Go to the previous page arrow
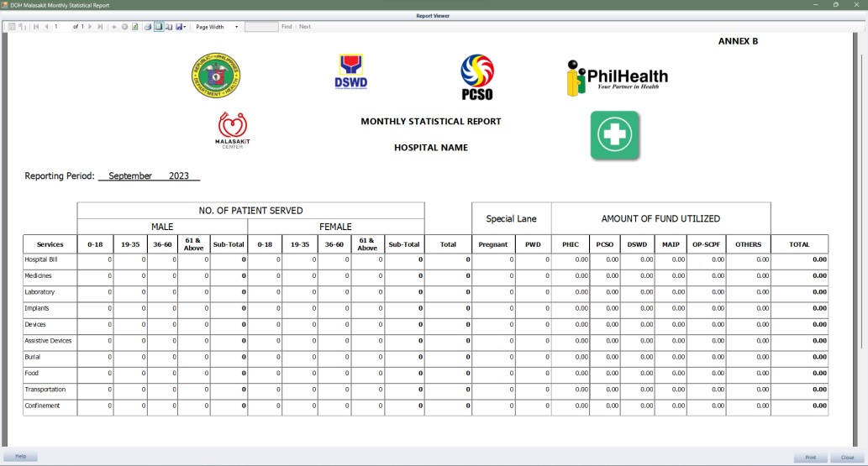Image resolution: width=868 pixels, height=466 pixels. [46, 27]
